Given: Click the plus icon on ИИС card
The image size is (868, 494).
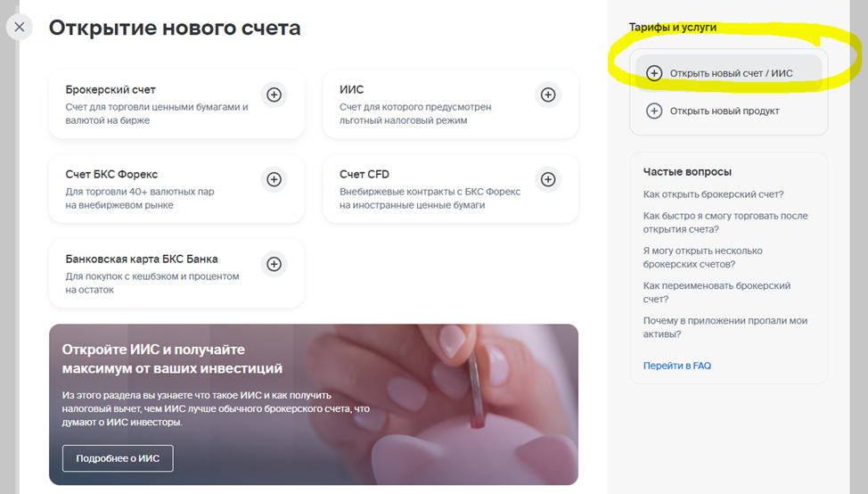Looking at the screenshot, I should [548, 95].
